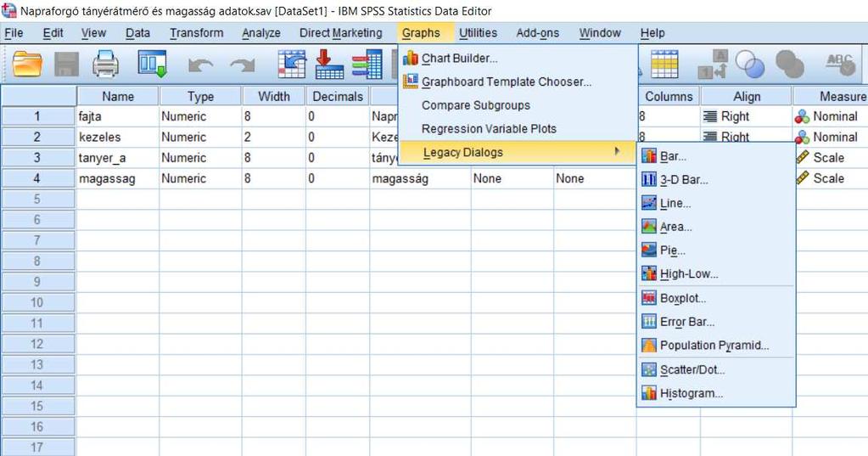Viewport: 868px width, 456px height.
Task: Click the magasság label cell
Action: point(420,178)
